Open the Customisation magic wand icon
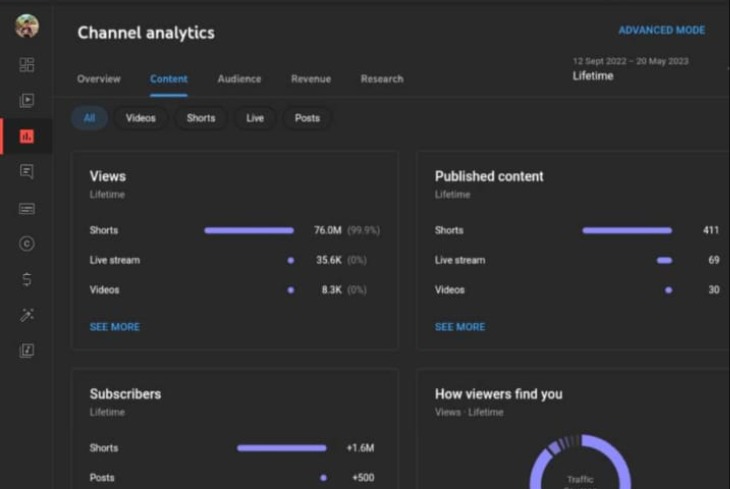The width and height of the screenshot is (730, 489). tap(27, 315)
